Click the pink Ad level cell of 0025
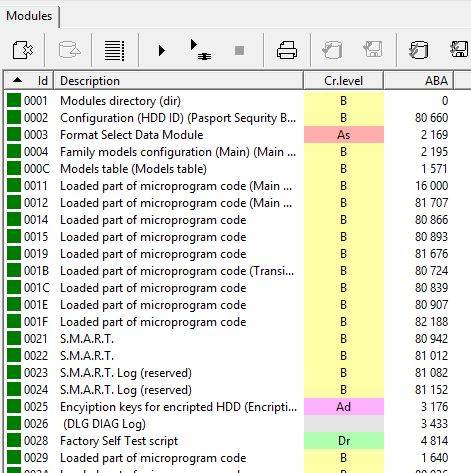 [x=344, y=407]
